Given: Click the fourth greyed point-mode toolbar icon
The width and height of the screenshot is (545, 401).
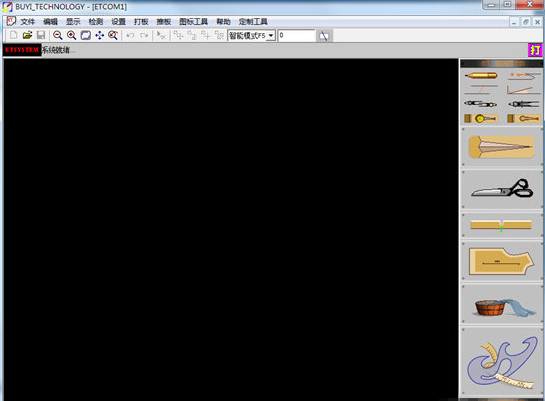Looking at the screenshot, I should click(219, 35).
